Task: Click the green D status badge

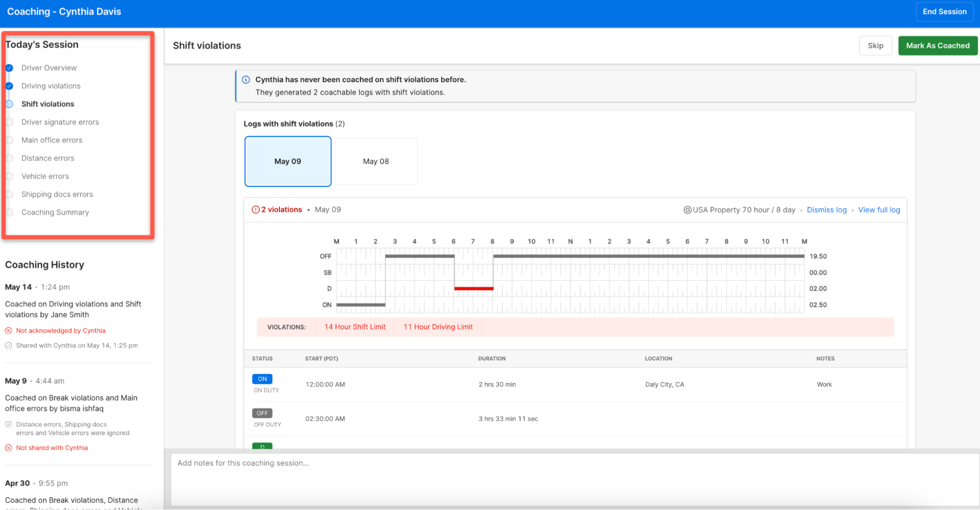Action: click(262, 446)
